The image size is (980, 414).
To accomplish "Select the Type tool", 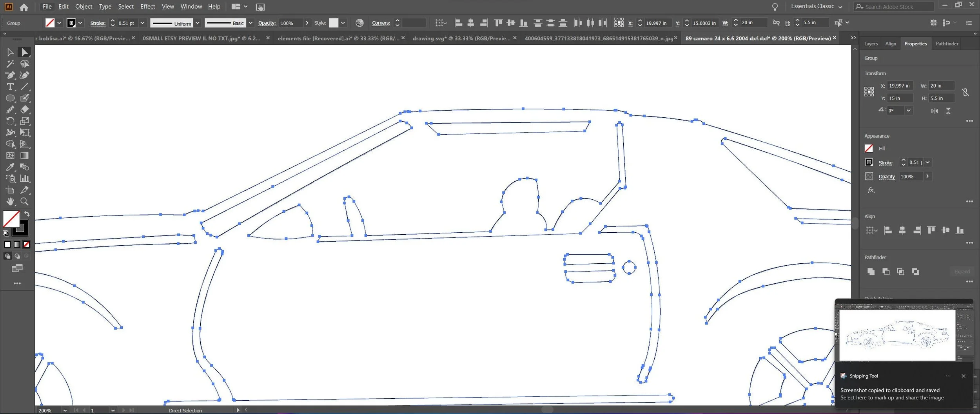I will pos(10,87).
